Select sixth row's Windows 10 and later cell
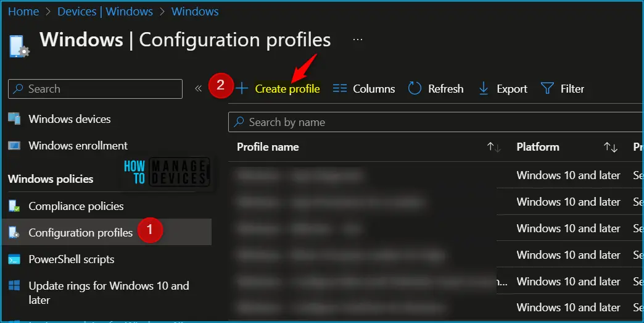This screenshot has width=644, height=323. pos(568,308)
